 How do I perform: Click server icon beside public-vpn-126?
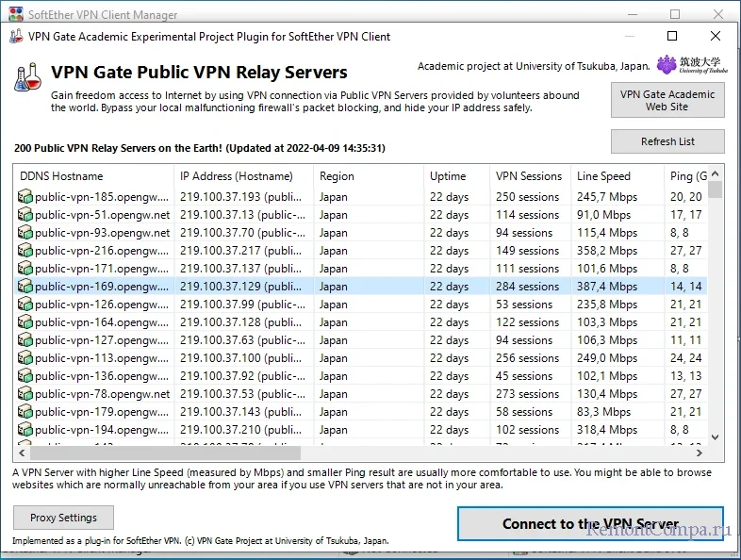point(25,305)
